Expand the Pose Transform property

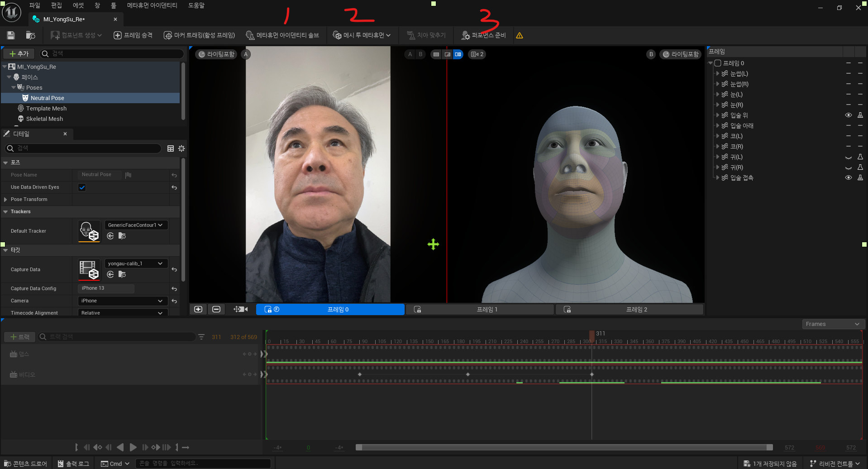click(x=5, y=200)
